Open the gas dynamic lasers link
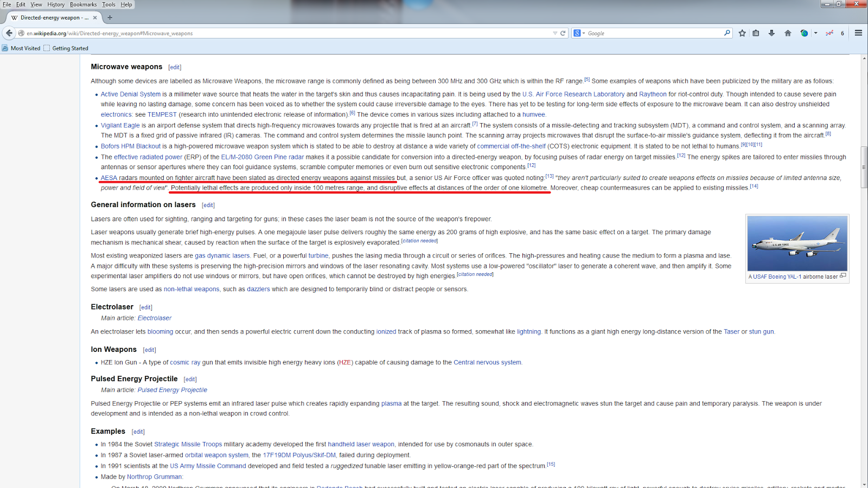868x488 pixels. point(222,256)
